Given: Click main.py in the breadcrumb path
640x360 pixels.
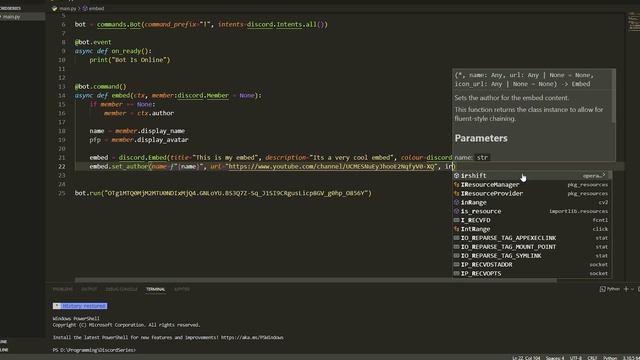Looking at the screenshot, I should pos(67,8).
